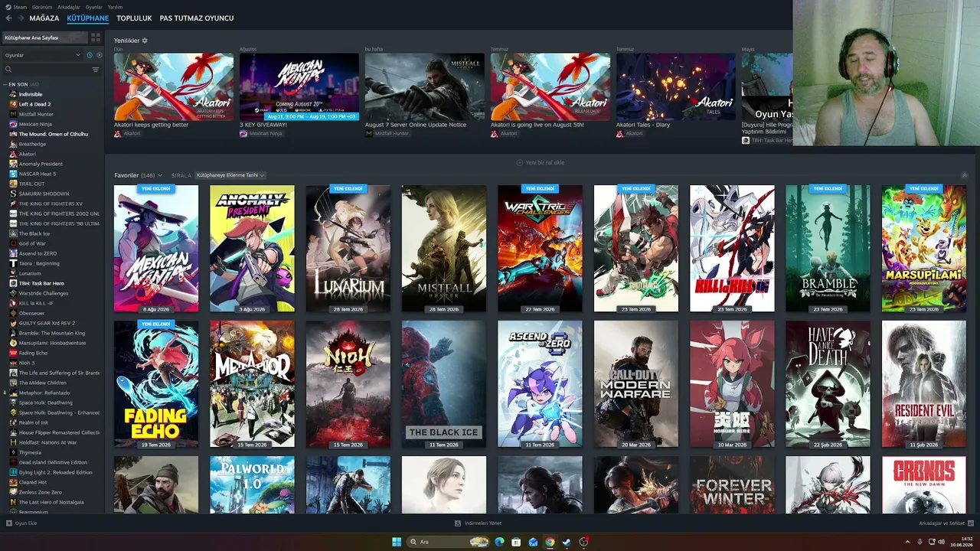This screenshot has height=551, width=980.
Task: Open Microsoft Edge from the taskbar
Action: [499, 542]
